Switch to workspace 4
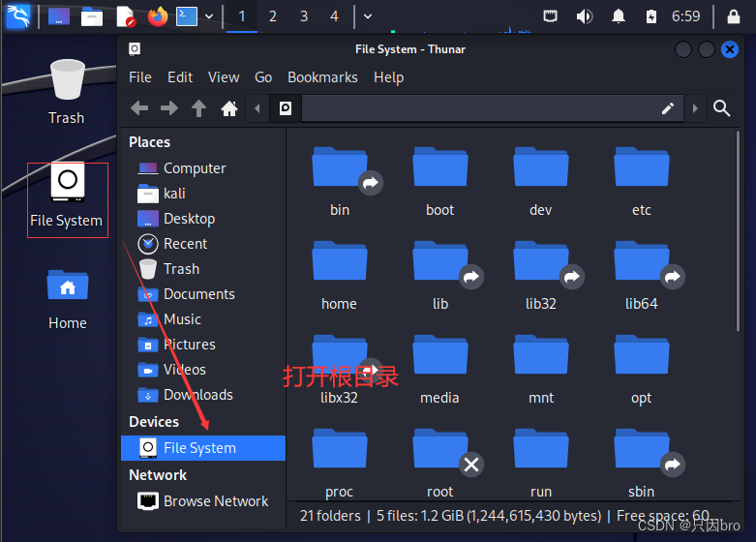Viewport: 756px width, 542px height. click(x=334, y=16)
